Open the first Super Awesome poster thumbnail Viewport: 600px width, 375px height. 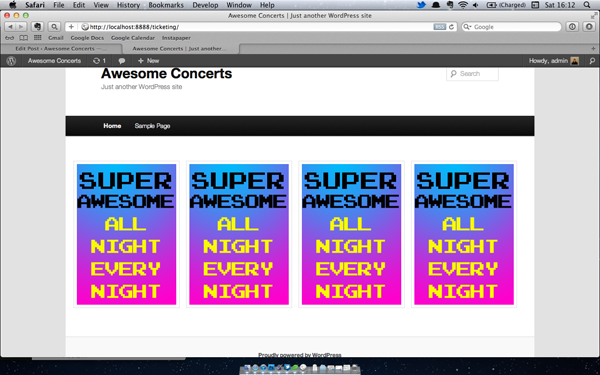pyautogui.click(x=126, y=234)
